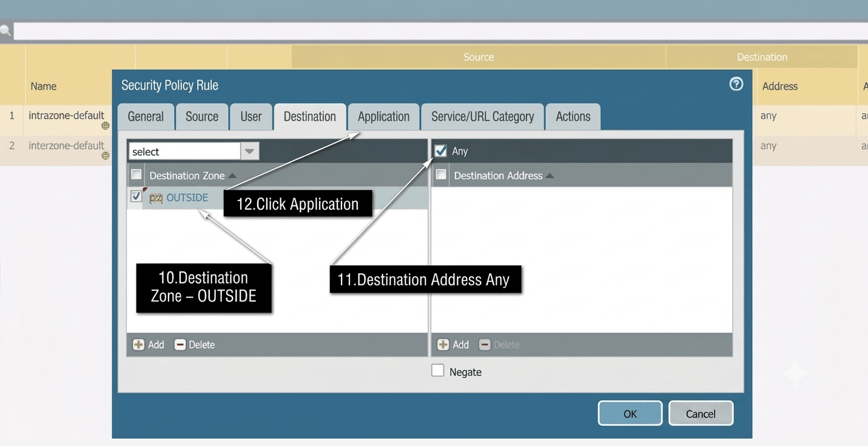Click the OK button
Viewport: 868px width, 446px height.
(x=630, y=413)
